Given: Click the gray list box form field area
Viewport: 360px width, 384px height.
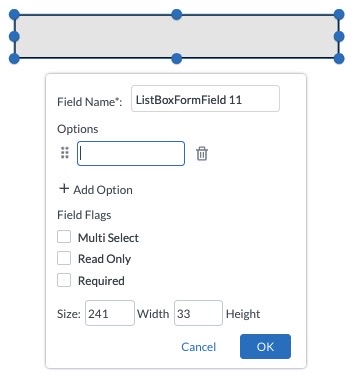Looking at the screenshot, I should 176,37.
